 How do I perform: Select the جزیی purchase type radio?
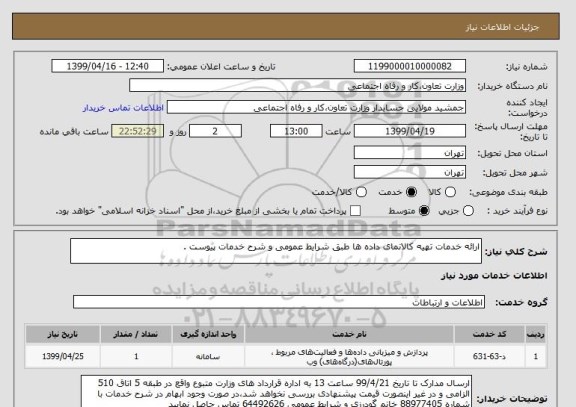468,211
